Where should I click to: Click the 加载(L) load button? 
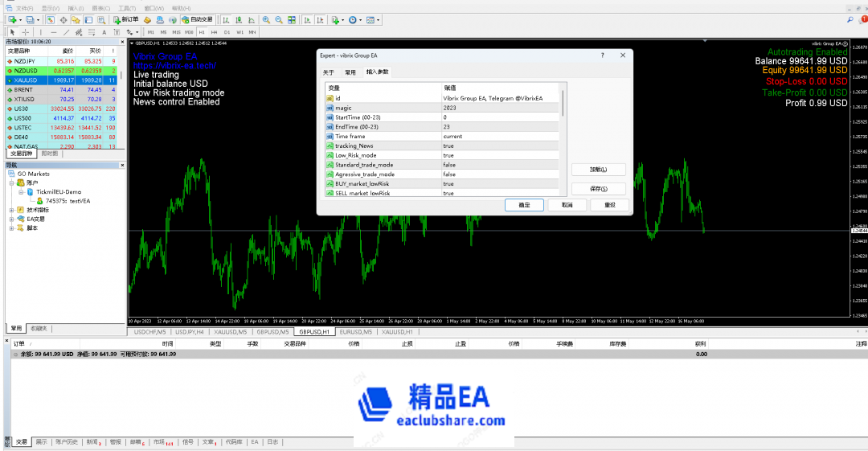[x=598, y=170]
